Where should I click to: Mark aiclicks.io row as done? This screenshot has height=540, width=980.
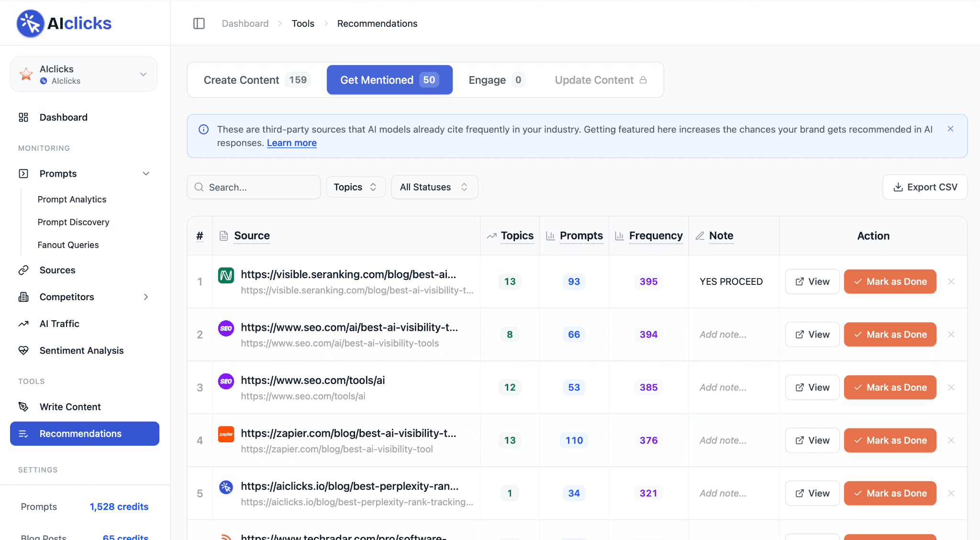(x=890, y=493)
